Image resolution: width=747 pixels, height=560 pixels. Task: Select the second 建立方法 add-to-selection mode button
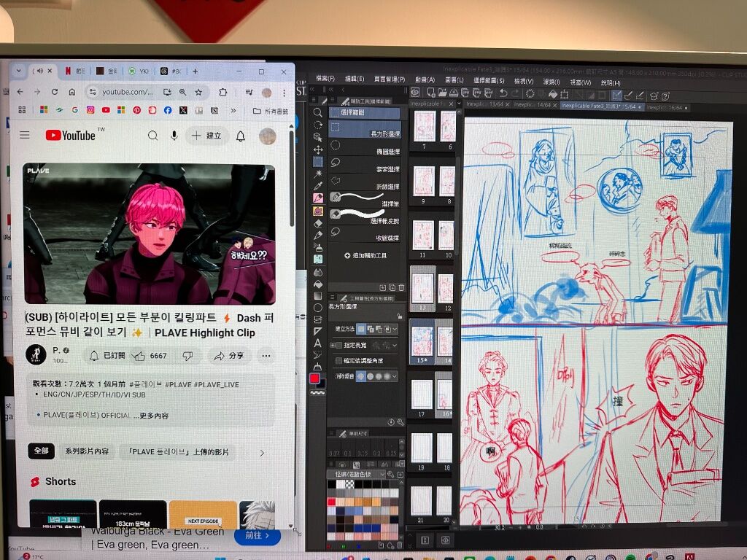[x=370, y=329]
